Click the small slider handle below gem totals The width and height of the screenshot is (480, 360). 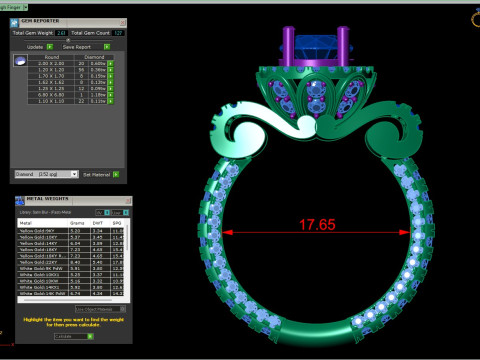pos(68,40)
